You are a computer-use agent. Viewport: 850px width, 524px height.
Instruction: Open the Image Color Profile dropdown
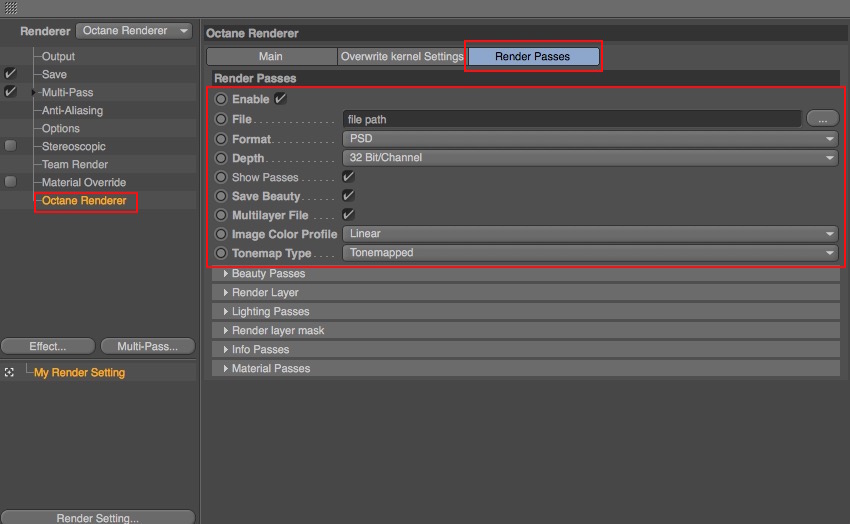[x=590, y=234]
